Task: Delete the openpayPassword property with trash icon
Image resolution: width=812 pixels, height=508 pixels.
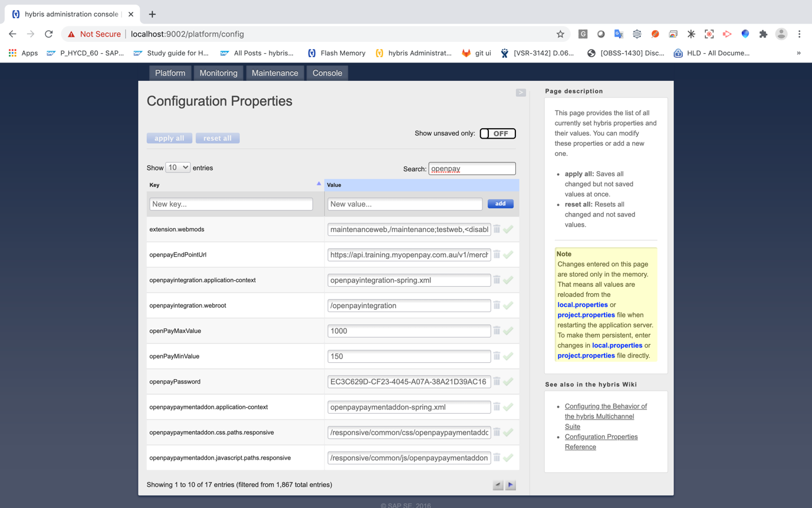Action: (x=497, y=381)
